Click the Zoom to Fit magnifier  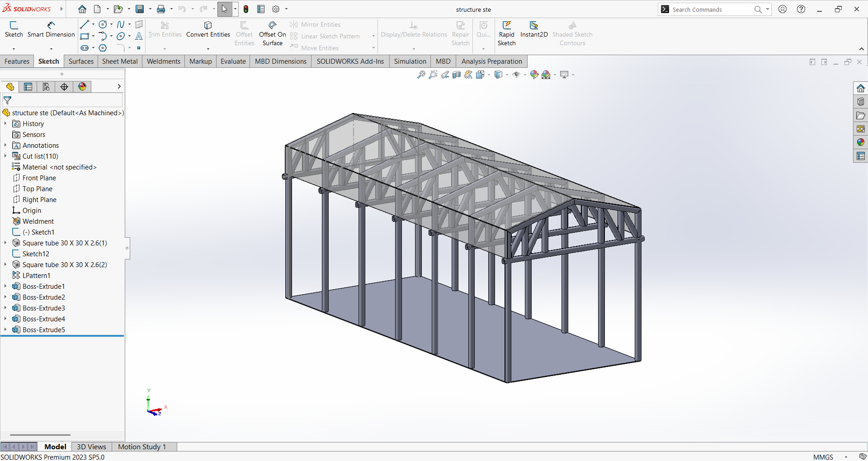pos(421,75)
